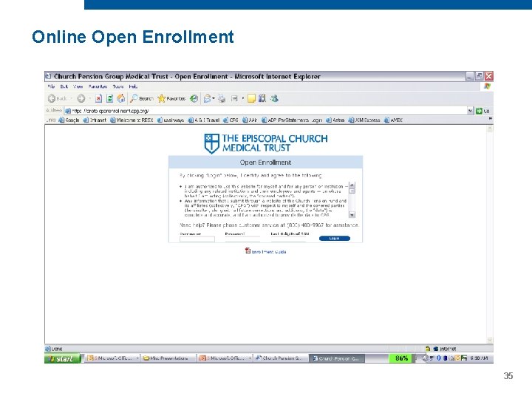This screenshot has height=399, width=532.
Task: Open first Microsoft Office taskbar group
Action: [x=112, y=358]
